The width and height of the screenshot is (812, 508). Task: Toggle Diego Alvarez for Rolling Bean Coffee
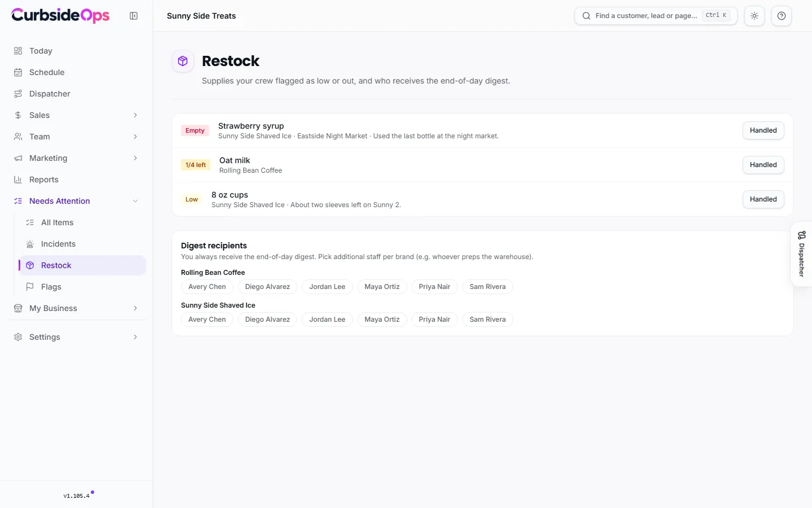coord(267,287)
